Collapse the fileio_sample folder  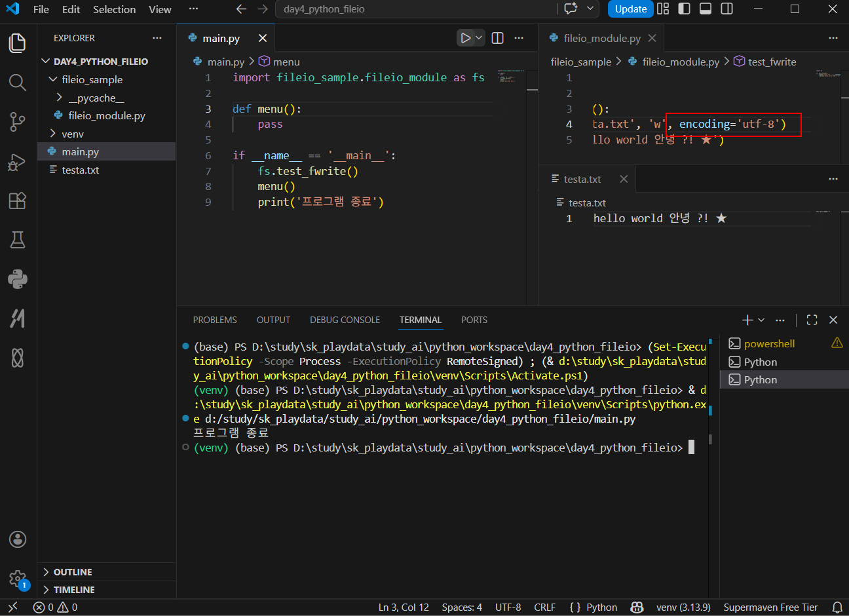click(x=107, y=79)
